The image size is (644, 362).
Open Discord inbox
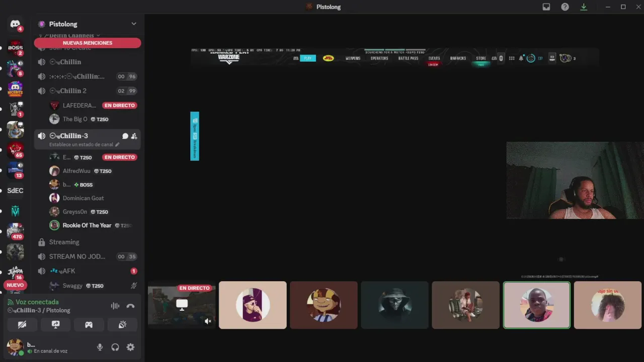tap(546, 7)
